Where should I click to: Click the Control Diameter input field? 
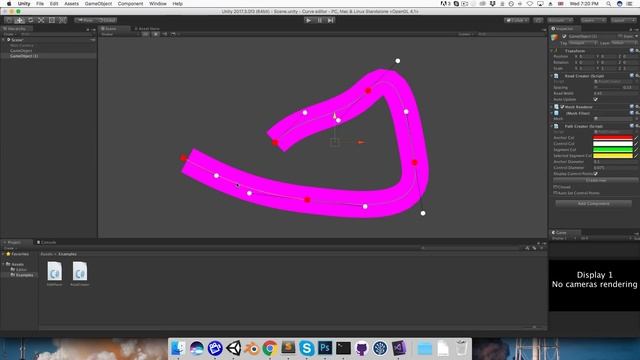[616, 168]
